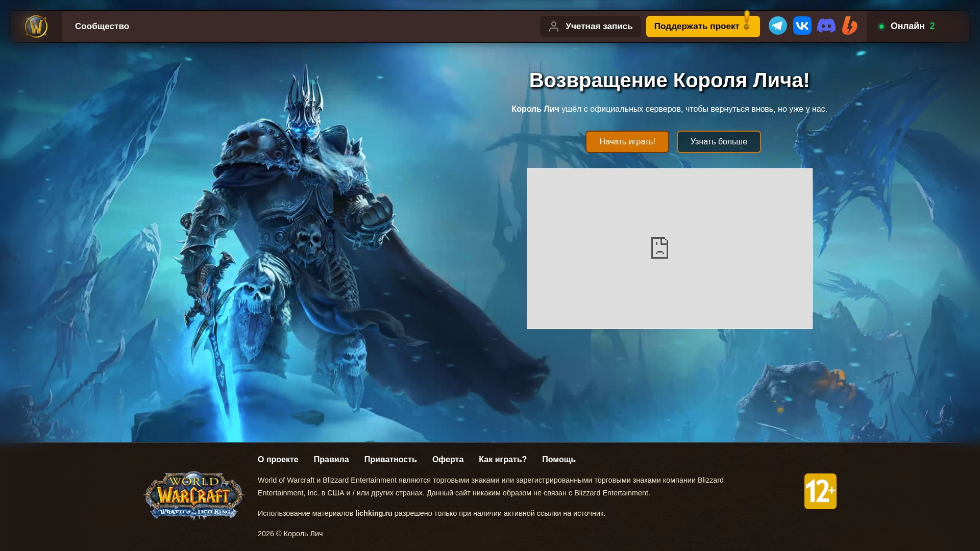980x551 pixels.
Task: Click the World of Warcraft Lich King footer logo
Action: (194, 495)
